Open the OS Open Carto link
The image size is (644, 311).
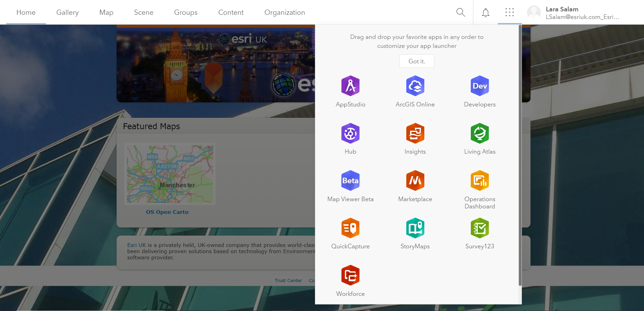[167, 212]
